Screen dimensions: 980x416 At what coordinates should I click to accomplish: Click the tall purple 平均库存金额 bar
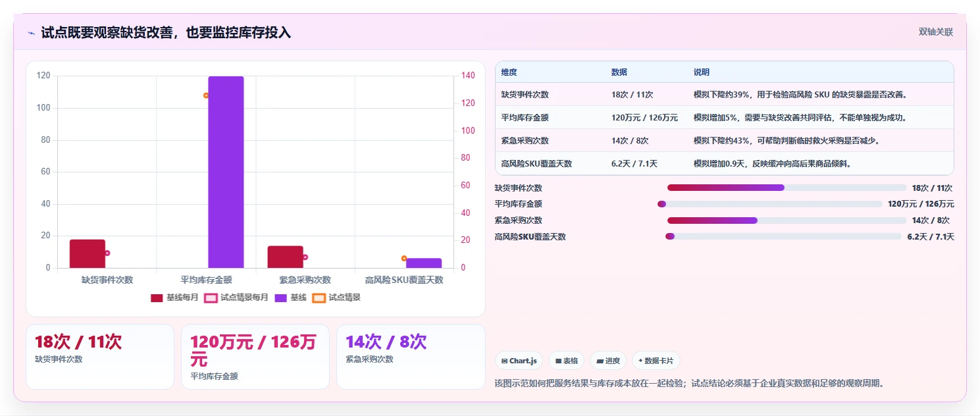[x=226, y=172]
